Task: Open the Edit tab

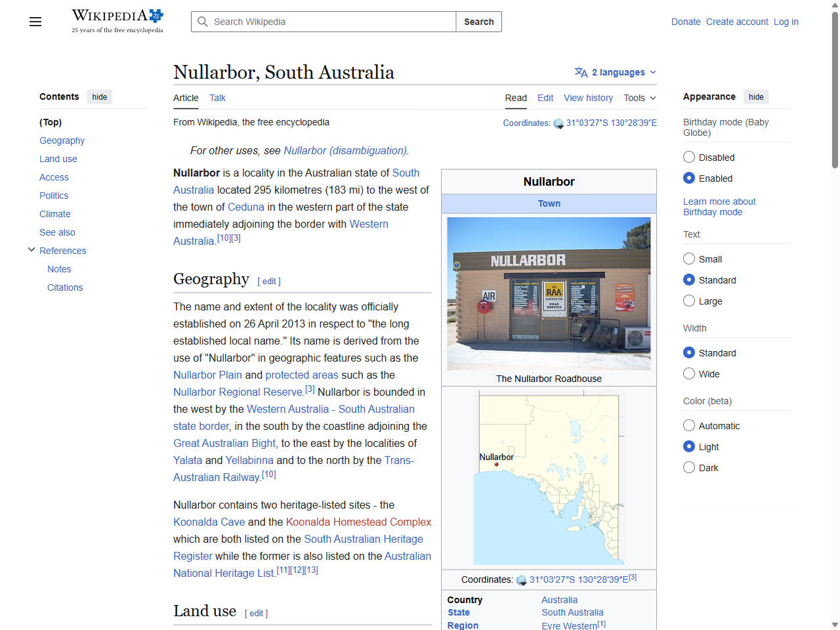Action: [x=545, y=98]
